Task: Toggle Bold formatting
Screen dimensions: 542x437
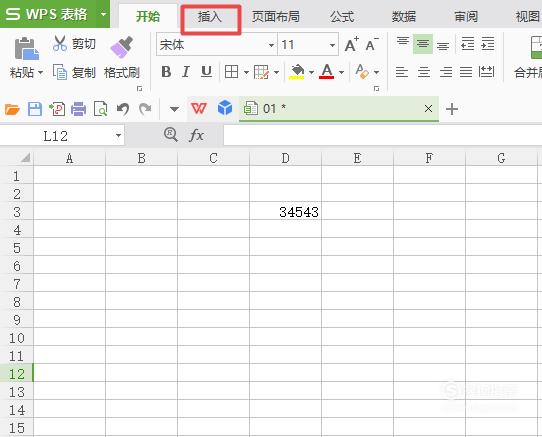Action: [166, 72]
